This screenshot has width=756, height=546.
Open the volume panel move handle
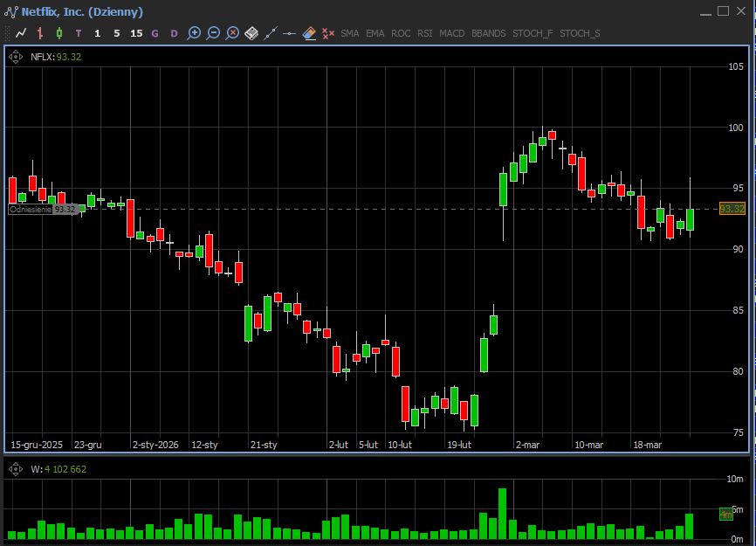[16, 469]
